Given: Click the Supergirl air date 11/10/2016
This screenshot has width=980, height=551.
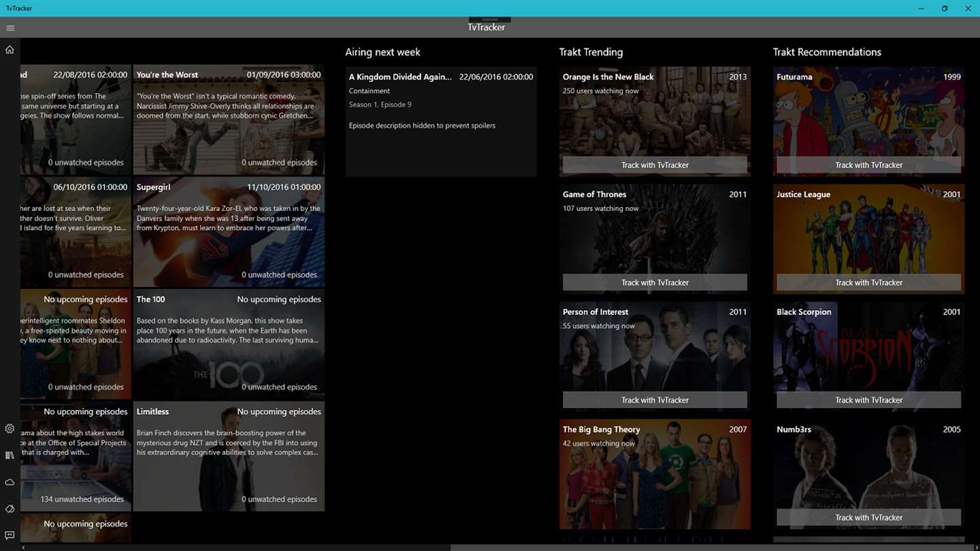Looking at the screenshot, I should pyautogui.click(x=284, y=187).
